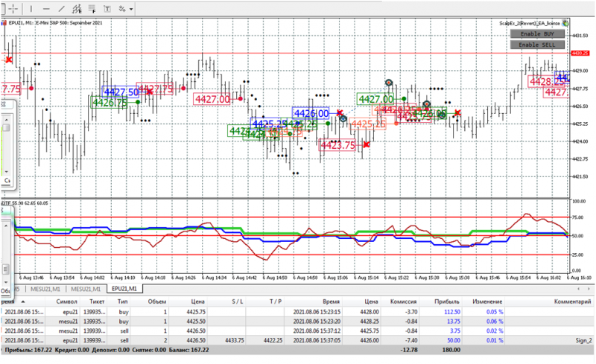Click the ScalpEx EA license status icon

pos(565,23)
